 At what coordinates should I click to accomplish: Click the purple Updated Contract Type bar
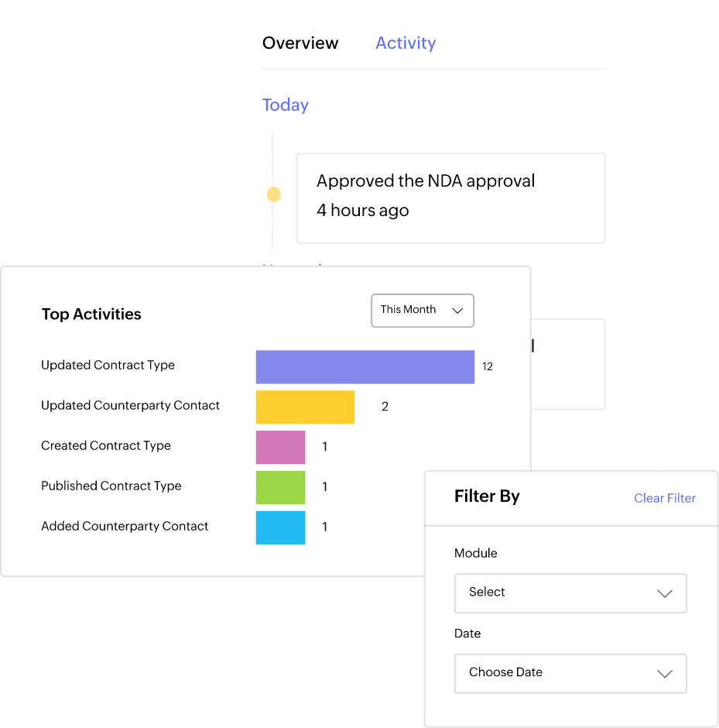click(365, 367)
